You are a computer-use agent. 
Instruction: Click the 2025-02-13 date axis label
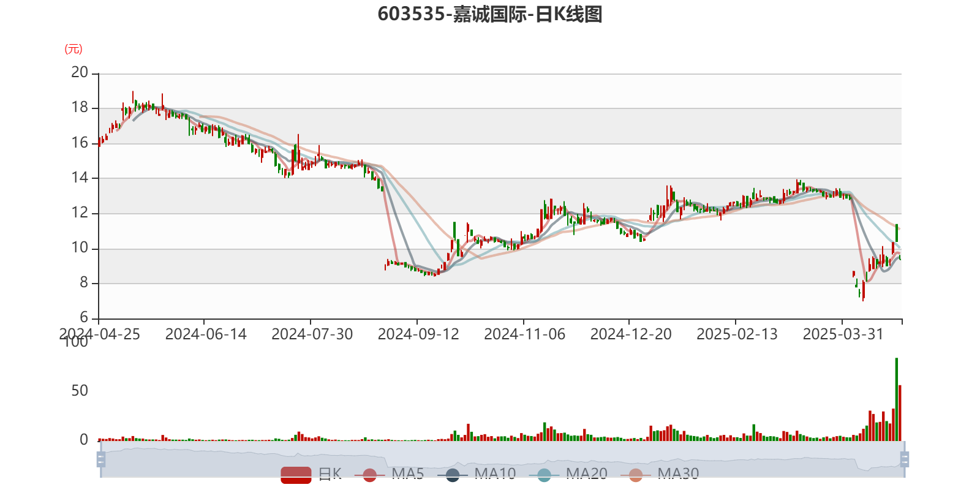pos(737,334)
